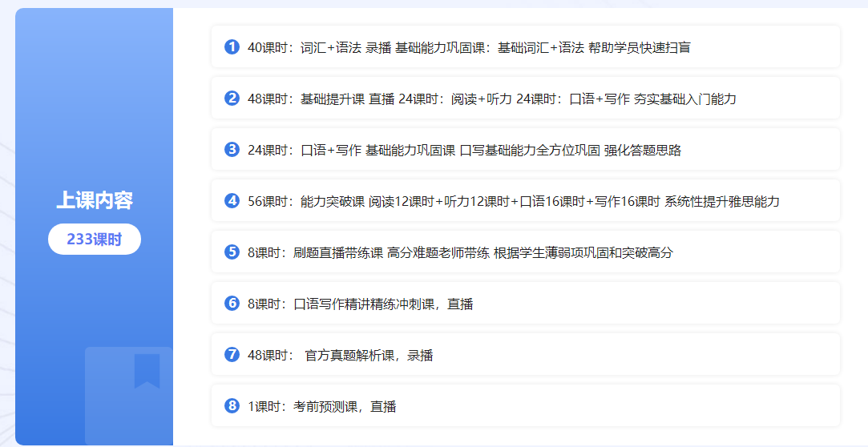Open the 8课时 刷题直播带练课 row
868x447 pixels.
[x=525, y=252]
